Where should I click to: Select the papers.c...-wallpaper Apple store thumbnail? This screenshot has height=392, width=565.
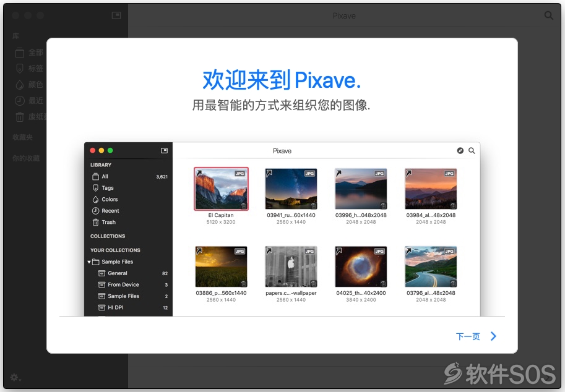coord(291,266)
